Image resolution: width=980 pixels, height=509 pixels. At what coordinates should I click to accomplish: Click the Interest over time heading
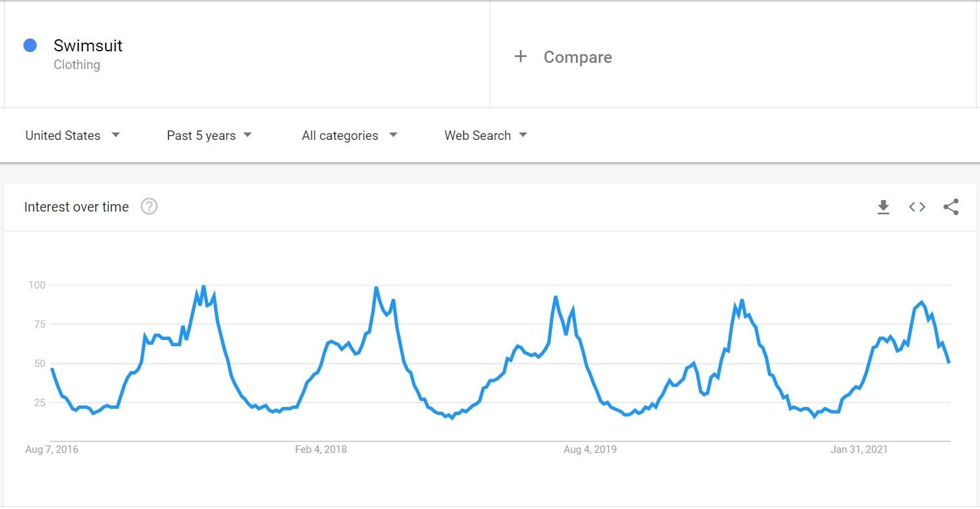click(76, 207)
